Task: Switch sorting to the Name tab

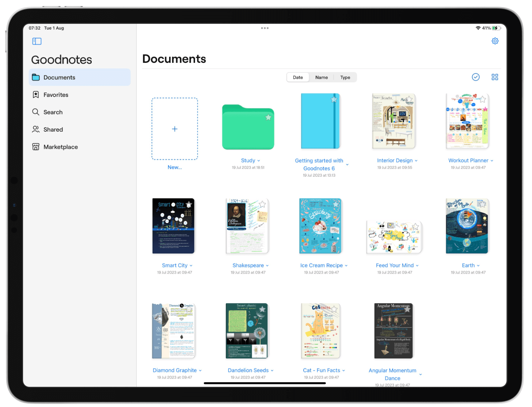Action: [321, 77]
